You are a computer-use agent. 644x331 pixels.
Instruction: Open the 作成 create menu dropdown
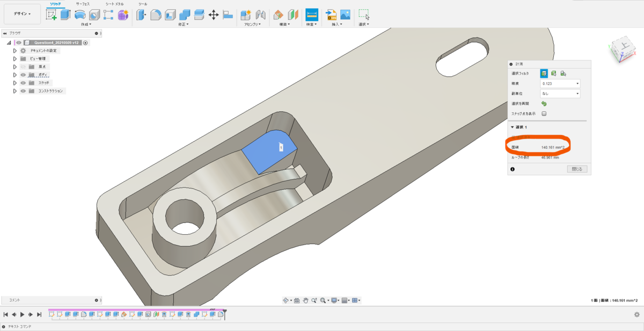click(x=86, y=24)
